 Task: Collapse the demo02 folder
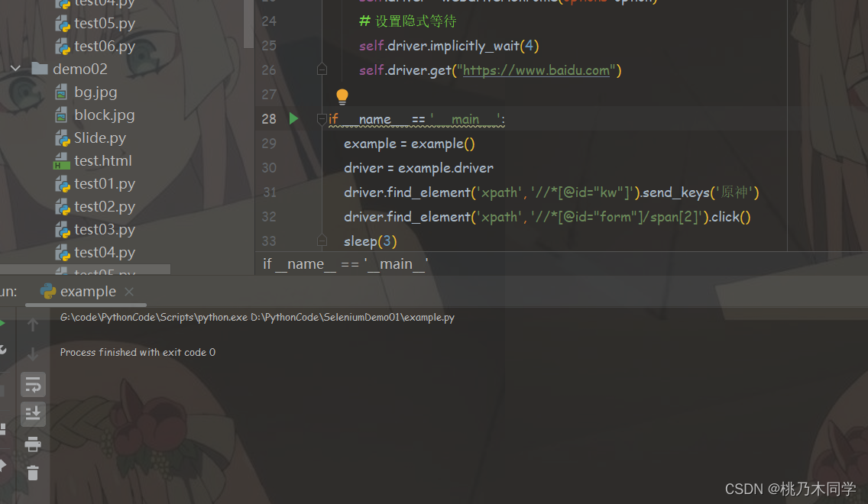pyautogui.click(x=15, y=69)
